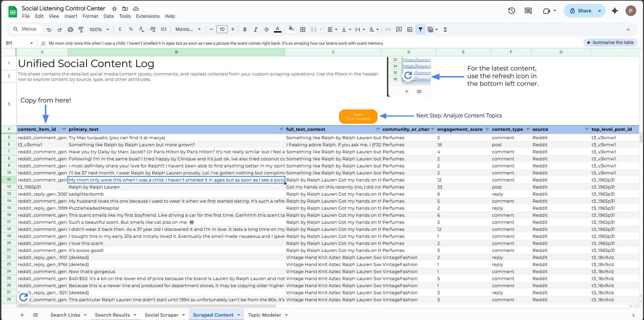Activate the paint format roller icon
644x320 pixels.
point(81,30)
